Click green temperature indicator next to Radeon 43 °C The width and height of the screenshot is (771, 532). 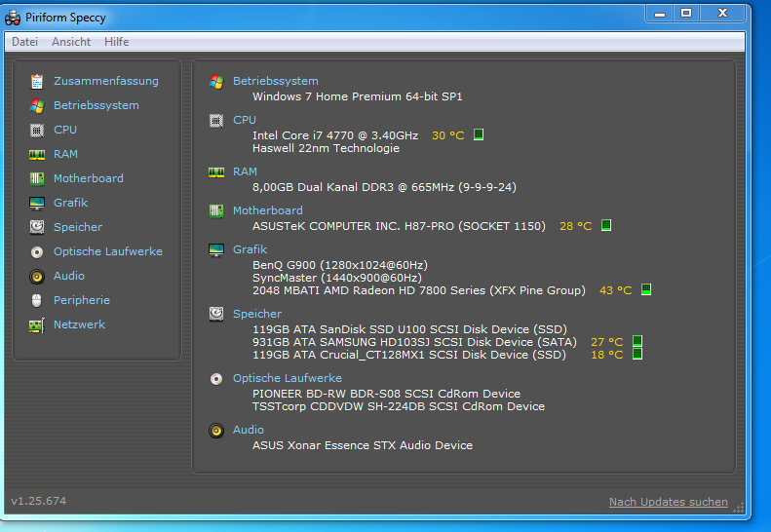[646, 289]
